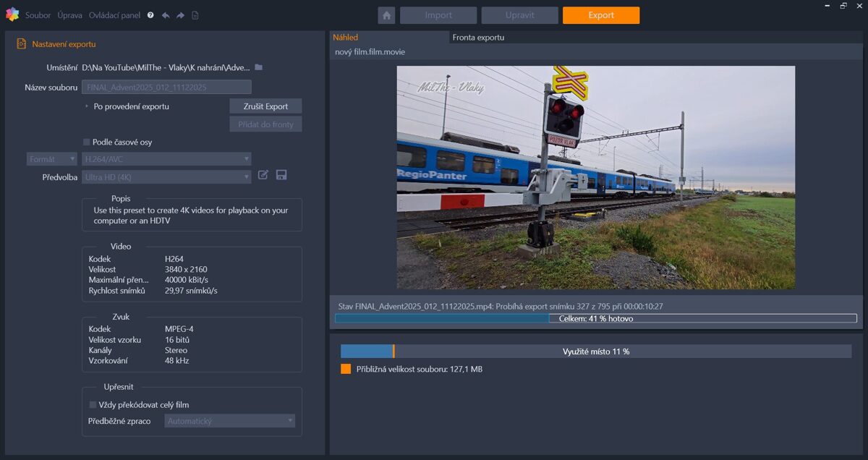Viewport: 868px width, 460px height.
Task: Save the preset with the floppy disk icon
Action: pyautogui.click(x=281, y=175)
